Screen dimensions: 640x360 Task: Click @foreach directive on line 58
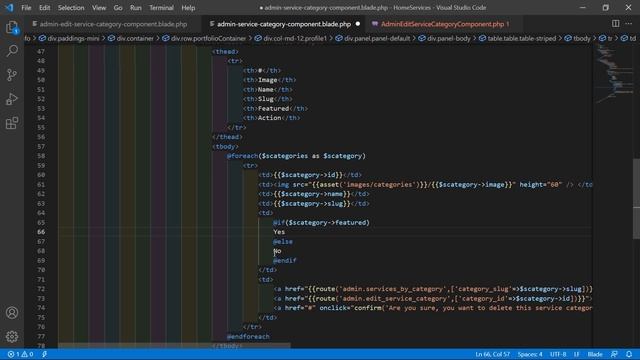coord(242,156)
